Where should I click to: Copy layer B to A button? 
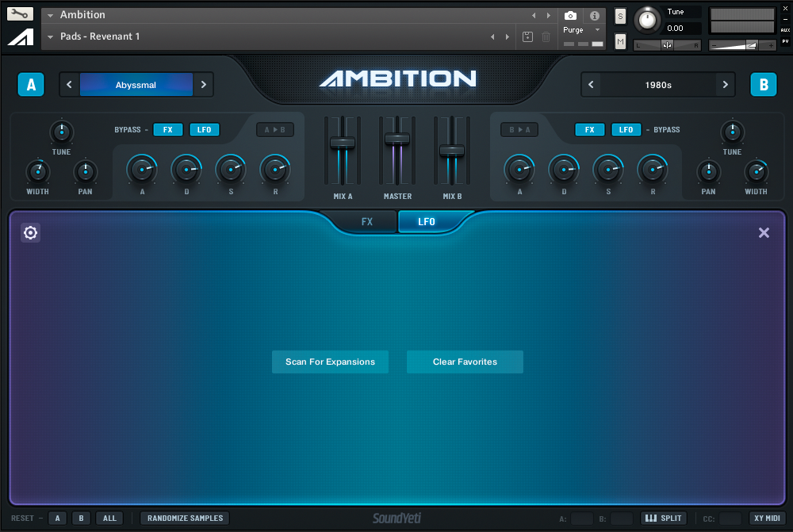point(519,130)
